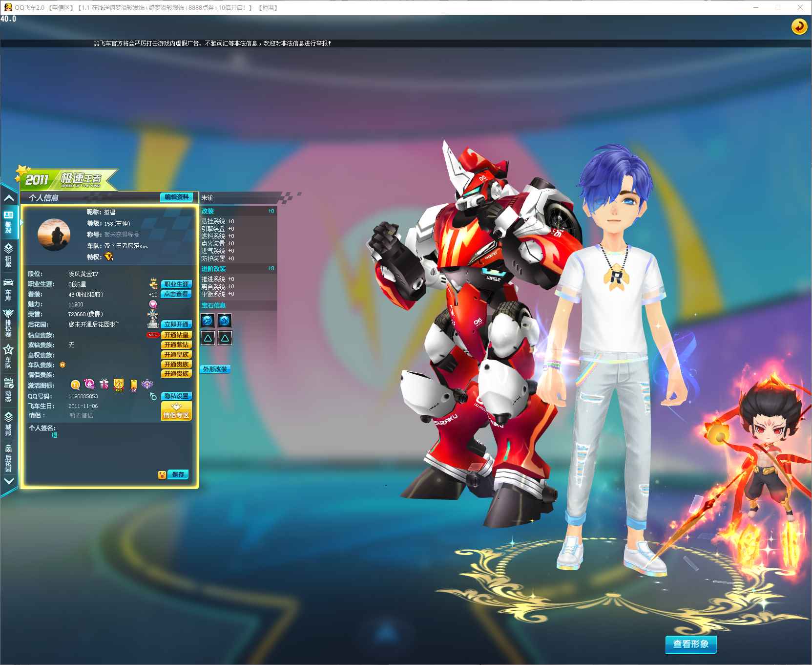Click the 开通紫钻 button
Screen dimensions: 812x665
click(176, 345)
